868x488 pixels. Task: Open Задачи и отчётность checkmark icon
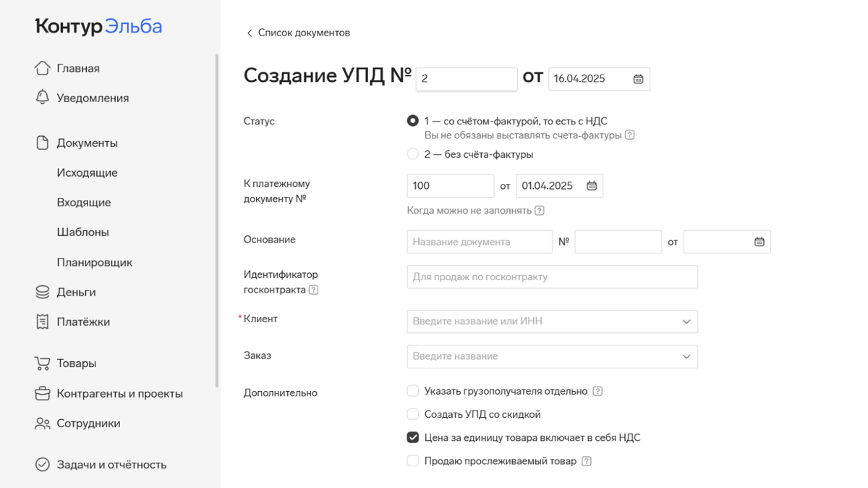coord(42,464)
